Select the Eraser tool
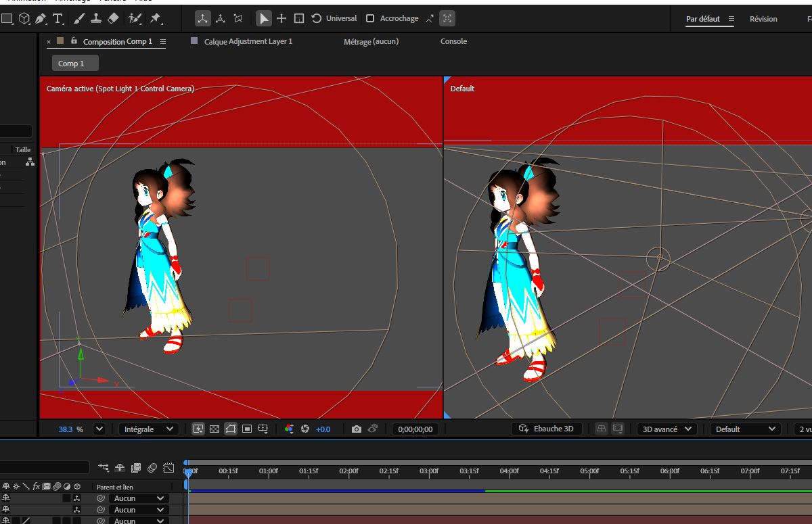 [x=113, y=18]
